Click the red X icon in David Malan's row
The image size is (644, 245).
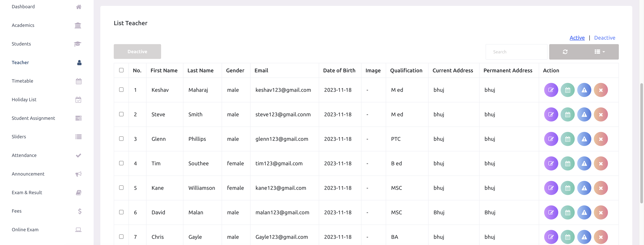pyautogui.click(x=601, y=212)
